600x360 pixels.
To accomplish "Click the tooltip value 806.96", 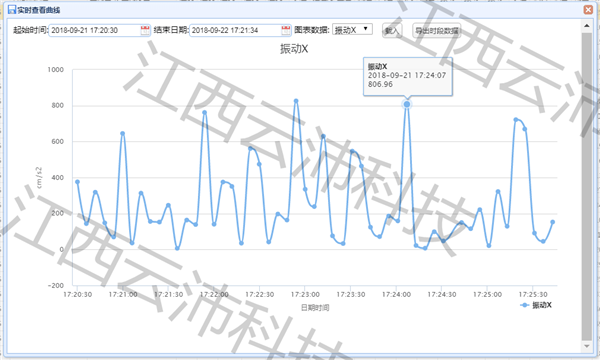I will click(x=380, y=84).
